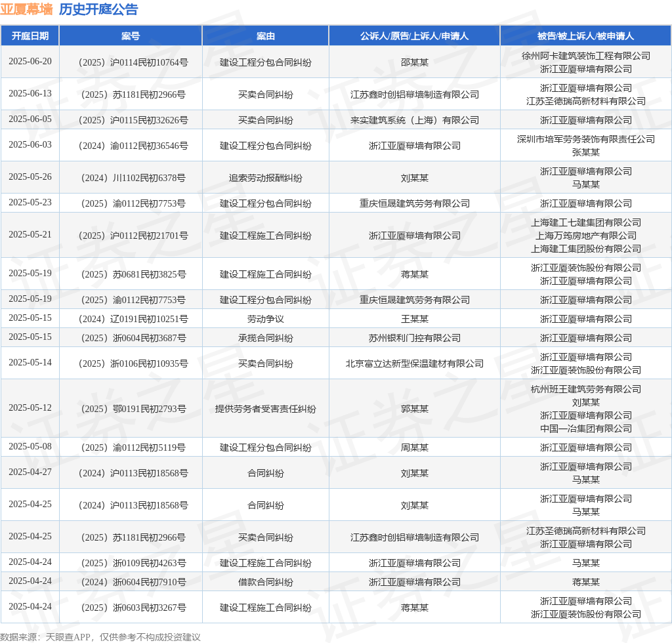Click the 公诉人/原告/上诉人/申请人 column header
Viewport: 672px width, 643px height.
click(x=415, y=36)
